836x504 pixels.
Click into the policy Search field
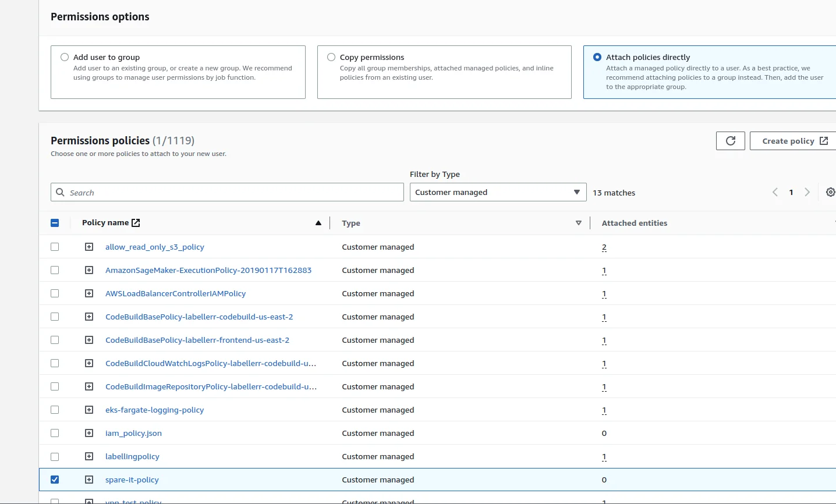click(x=227, y=193)
